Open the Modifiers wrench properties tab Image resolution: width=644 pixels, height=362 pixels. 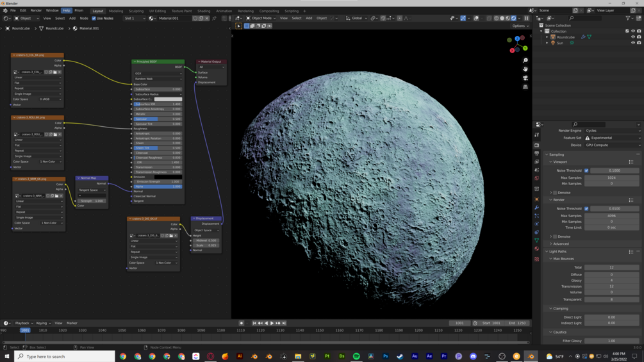coord(537,208)
